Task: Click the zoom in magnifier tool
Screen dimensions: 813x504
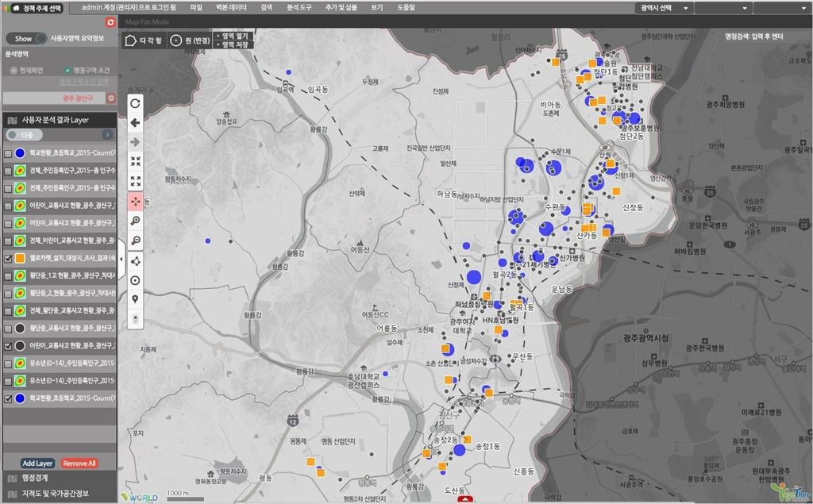Action: [x=136, y=221]
